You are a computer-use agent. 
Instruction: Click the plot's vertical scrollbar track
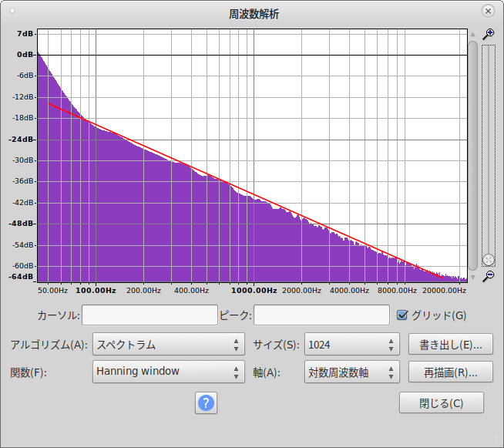472,154
